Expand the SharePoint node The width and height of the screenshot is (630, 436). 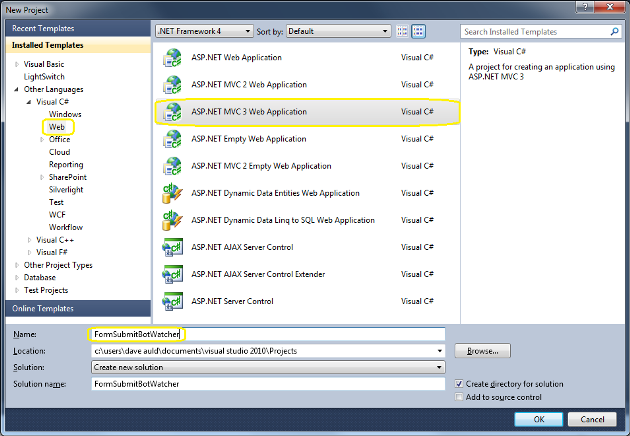pyautogui.click(x=42, y=177)
